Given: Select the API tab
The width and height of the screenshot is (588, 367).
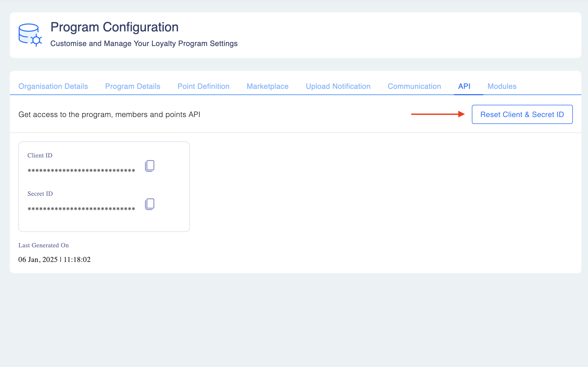Looking at the screenshot, I should (464, 86).
